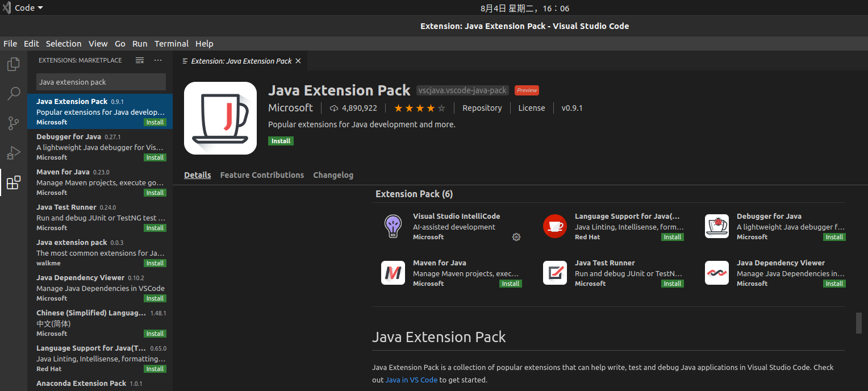Install Java Extension Pack from the sidebar list
Image resolution: width=868 pixels, height=391 pixels.
pyautogui.click(x=155, y=122)
